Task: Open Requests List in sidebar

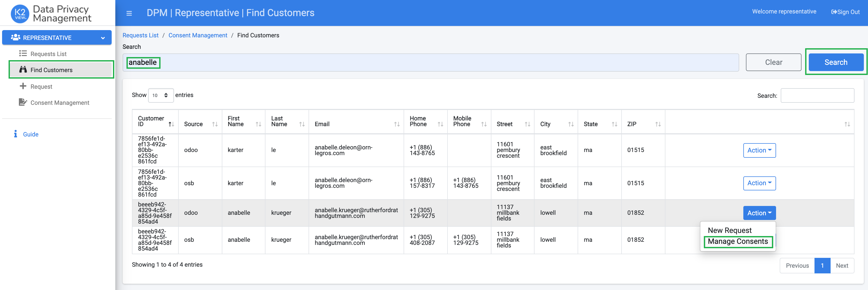Action: 48,54
